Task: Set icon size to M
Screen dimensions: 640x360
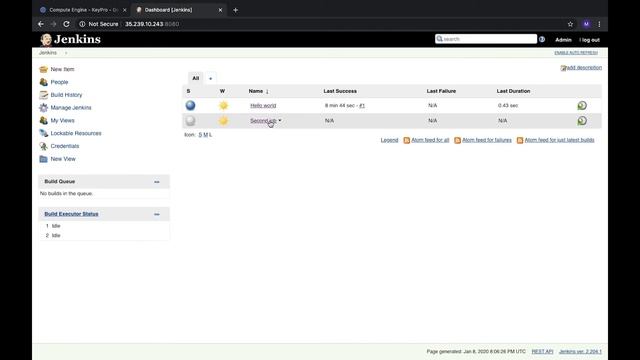Action: pos(205,135)
